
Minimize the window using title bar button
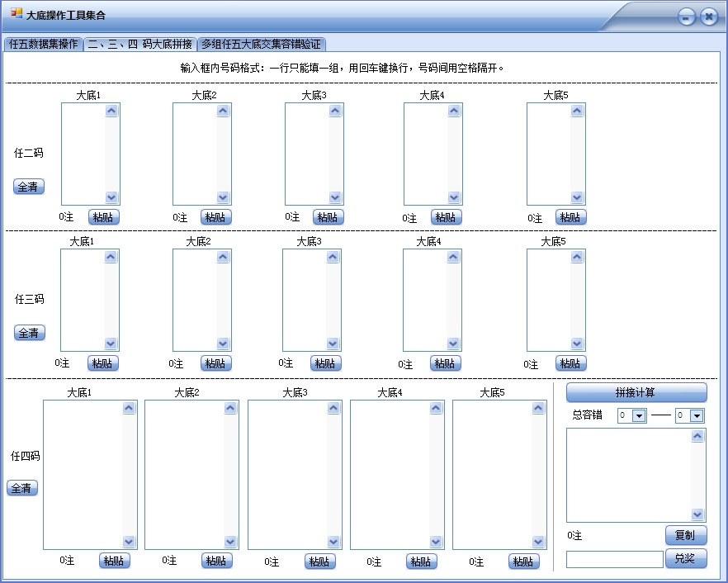point(687,17)
